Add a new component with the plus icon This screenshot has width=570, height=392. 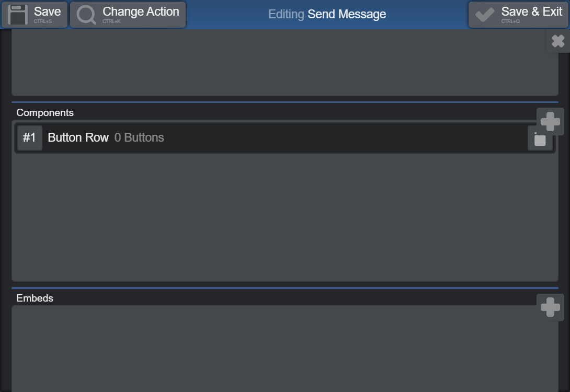550,122
